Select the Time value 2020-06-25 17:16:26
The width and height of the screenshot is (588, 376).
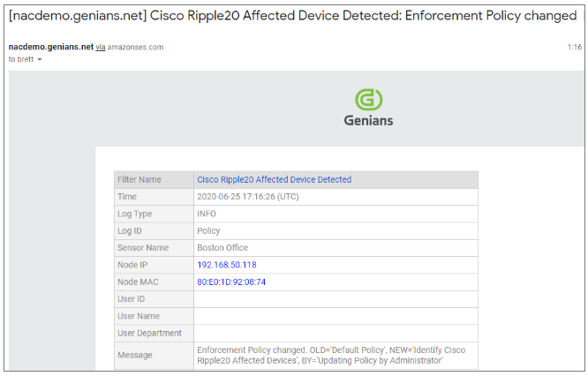pos(248,197)
